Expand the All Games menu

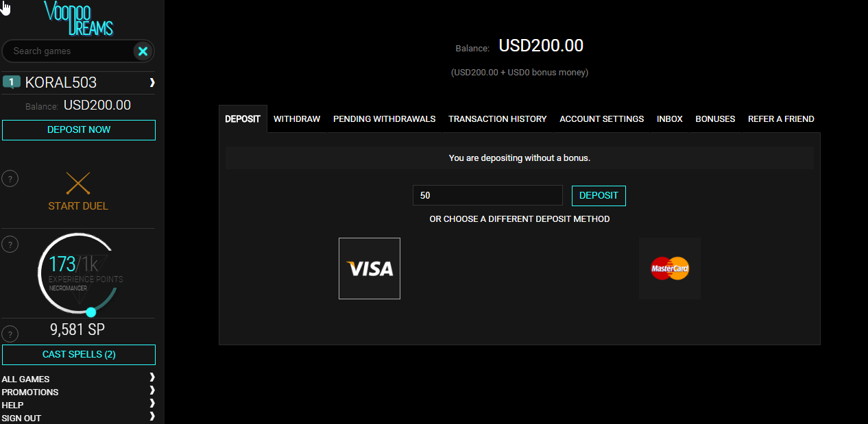[x=152, y=377]
